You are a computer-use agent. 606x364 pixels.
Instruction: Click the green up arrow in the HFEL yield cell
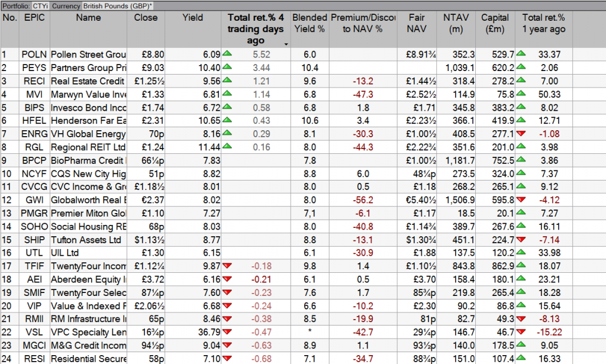pos(227,120)
